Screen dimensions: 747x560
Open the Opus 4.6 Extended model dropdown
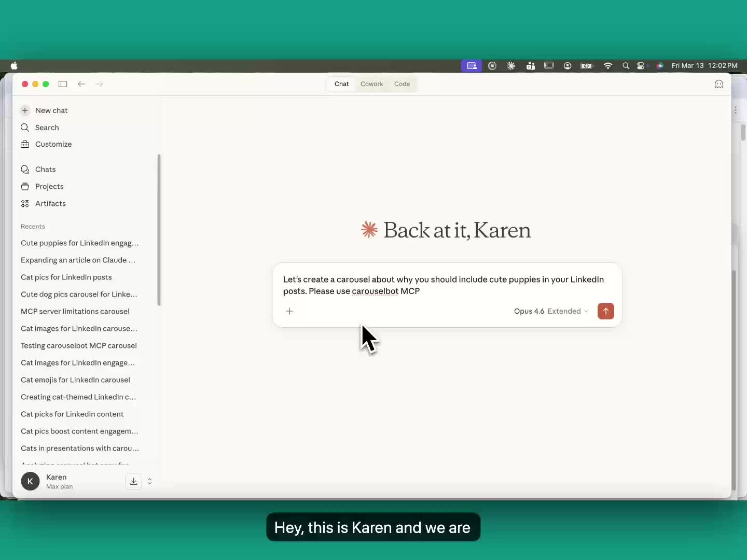coord(551,311)
